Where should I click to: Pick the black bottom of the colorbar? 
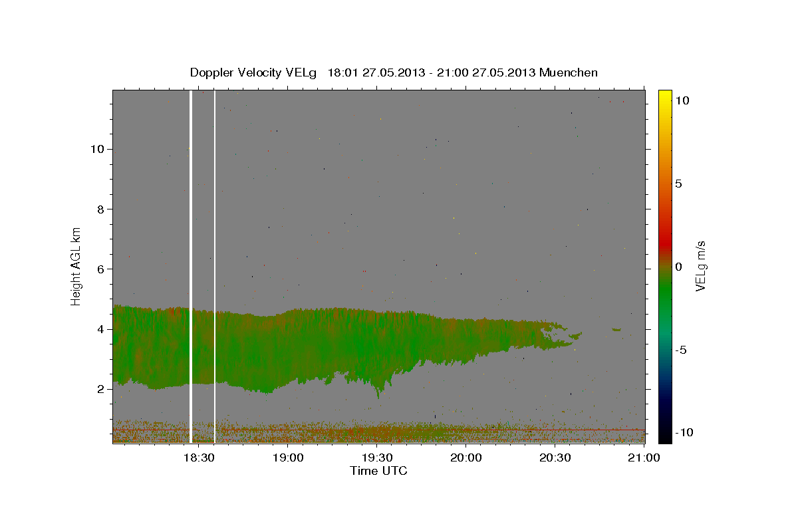664,436
